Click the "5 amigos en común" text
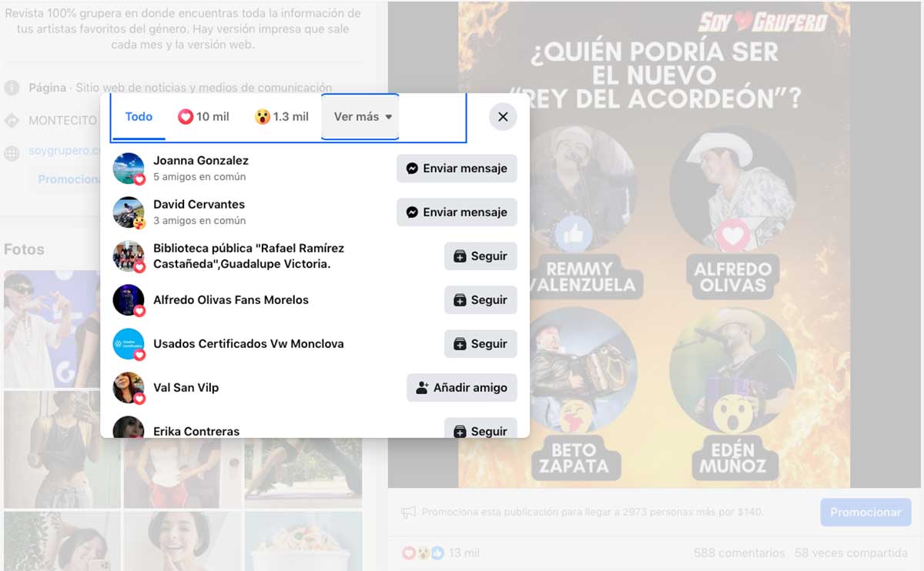Image resolution: width=924 pixels, height=571 pixels. 199,177
